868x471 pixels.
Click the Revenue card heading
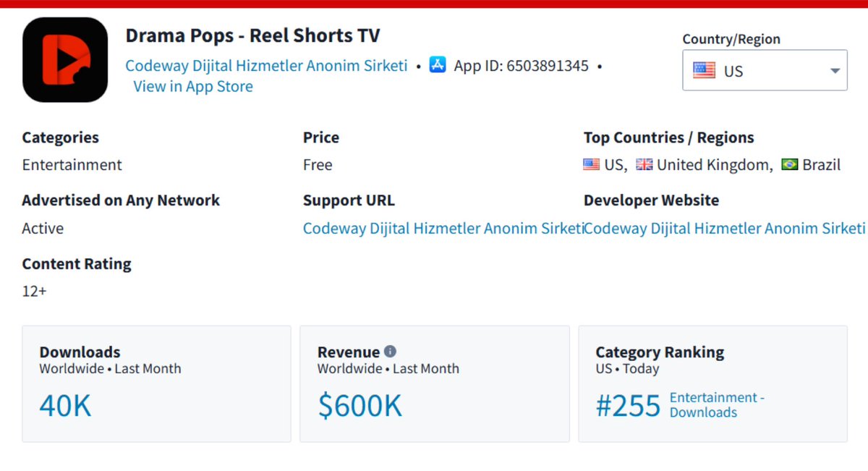pyautogui.click(x=349, y=352)
